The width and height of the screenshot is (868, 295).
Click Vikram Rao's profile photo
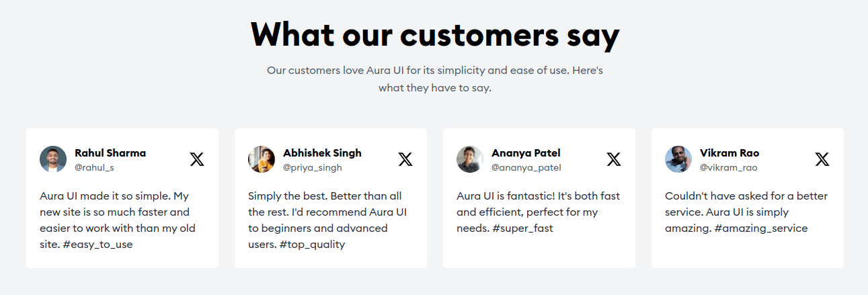(678, 159)
